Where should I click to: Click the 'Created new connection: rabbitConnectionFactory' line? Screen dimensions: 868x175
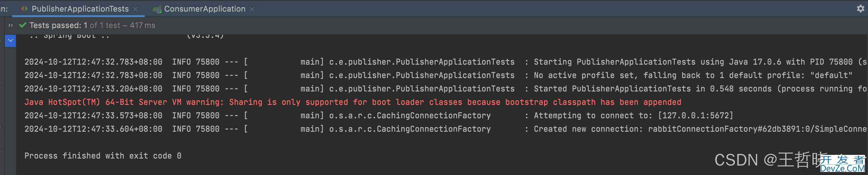point(446,129)
